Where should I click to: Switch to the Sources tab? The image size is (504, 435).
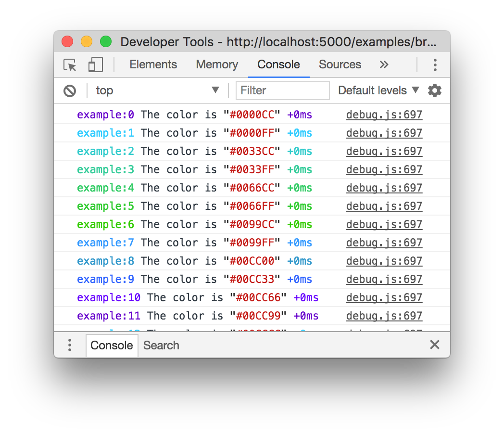(340, 64)
